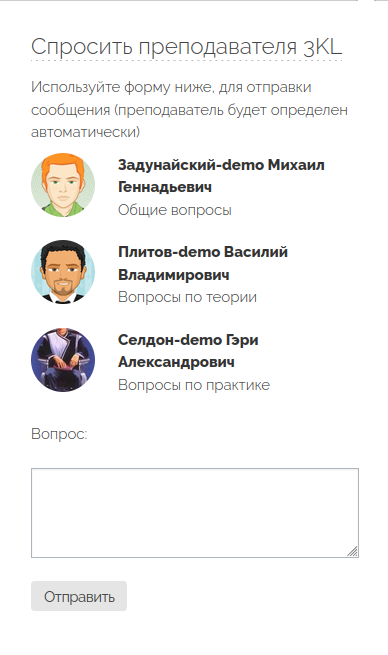Viewport: 388px width, 655px height.
Task: Click the dark-haired avatar of Плитов-demo
Action: pos(63,272)
